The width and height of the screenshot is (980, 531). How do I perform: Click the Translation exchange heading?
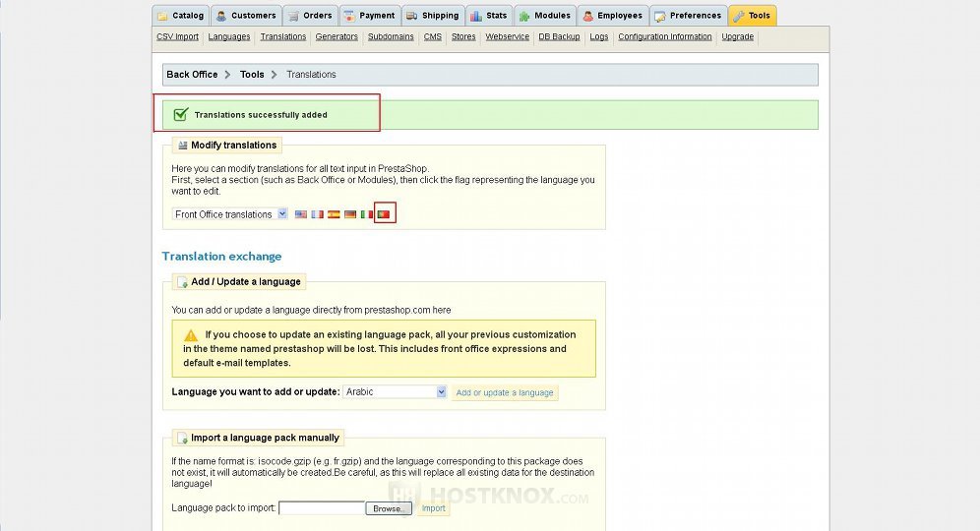[221, 256]
